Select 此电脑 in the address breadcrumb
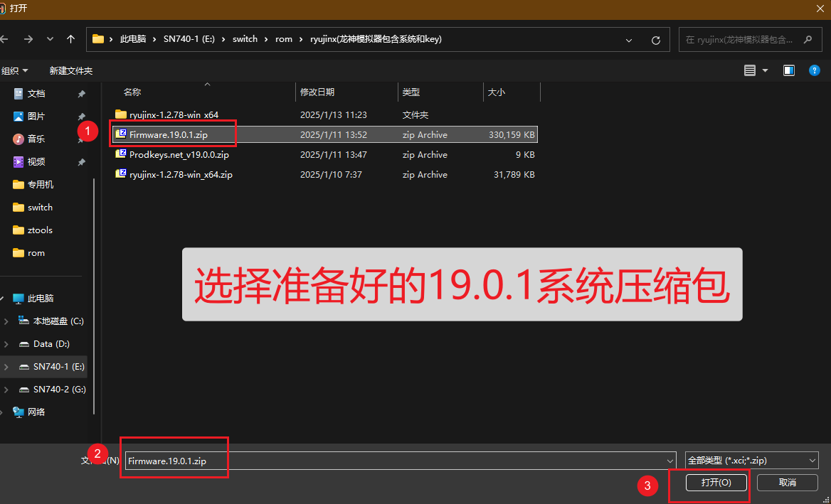 click(x=133, y=39)
